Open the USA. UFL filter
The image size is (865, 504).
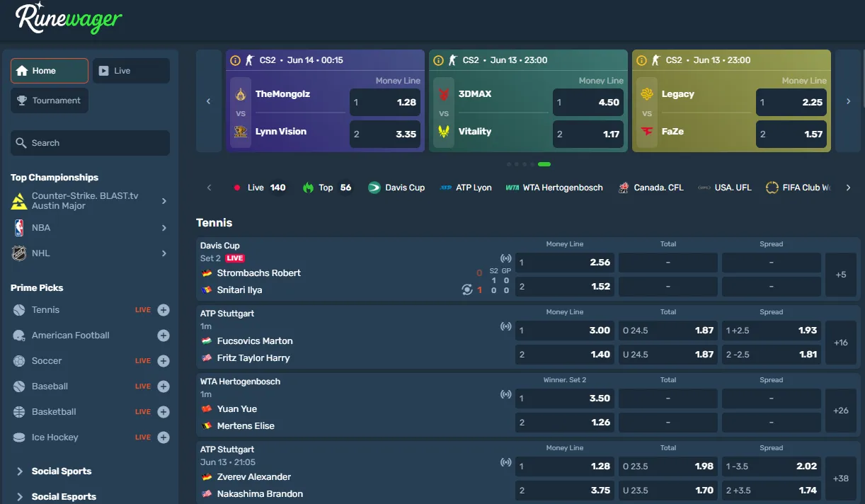point(725,188)
